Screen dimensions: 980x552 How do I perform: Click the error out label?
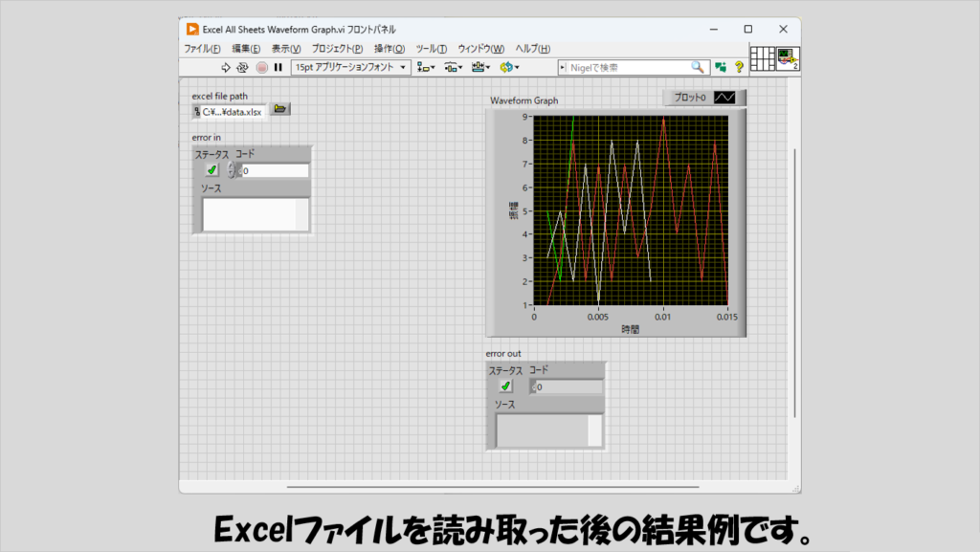pyautogui.click(x=503, y=353)
